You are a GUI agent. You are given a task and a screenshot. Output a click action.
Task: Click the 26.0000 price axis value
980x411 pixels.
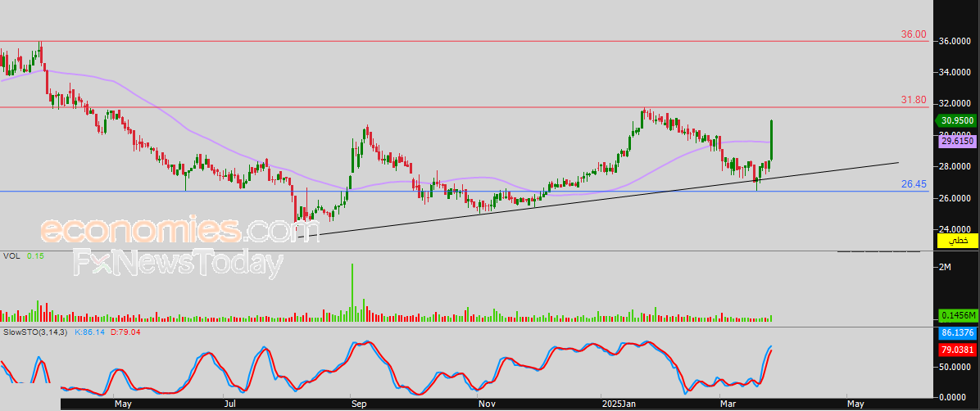click(956, 198)
